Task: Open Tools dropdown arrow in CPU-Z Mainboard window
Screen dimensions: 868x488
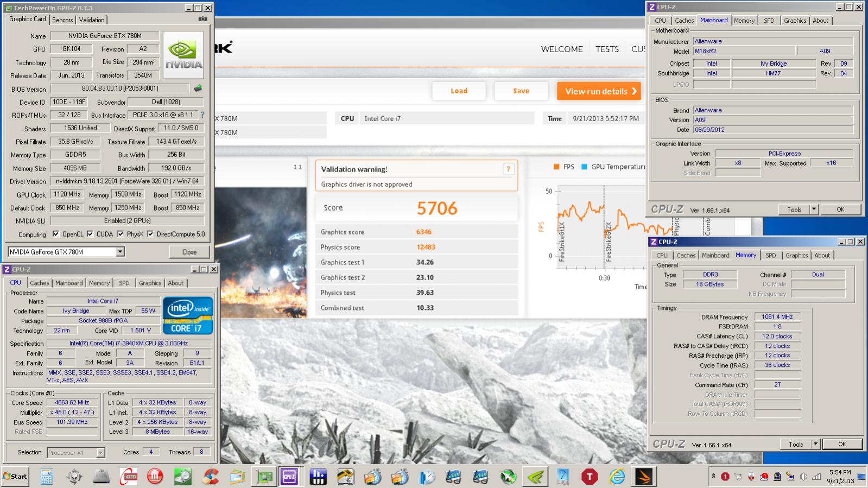Action: 814,210
